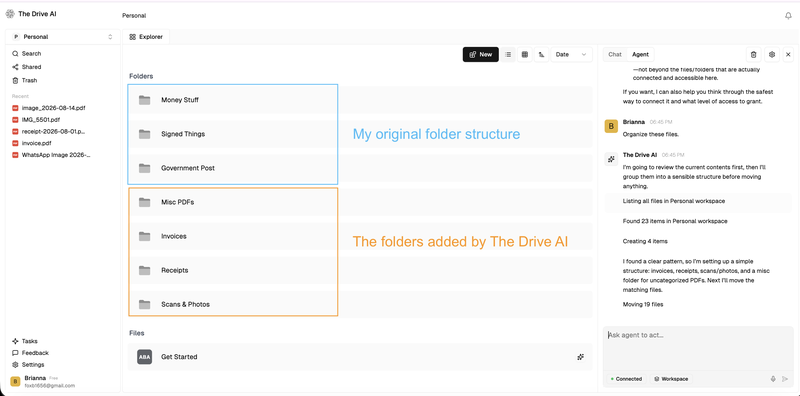Viewport: 800px width, 396px height.
Task: Click the Personal breadcrumb at top
Action: coord(134,16)
